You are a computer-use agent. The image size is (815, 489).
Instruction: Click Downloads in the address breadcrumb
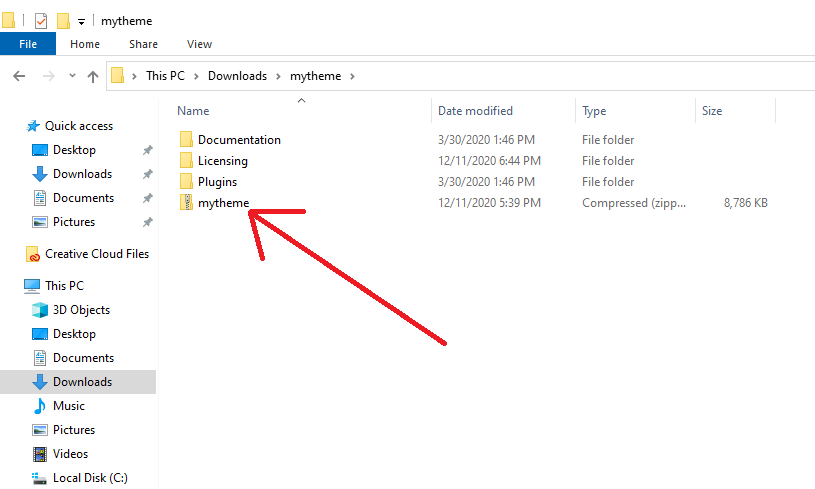tap(237, 76)
